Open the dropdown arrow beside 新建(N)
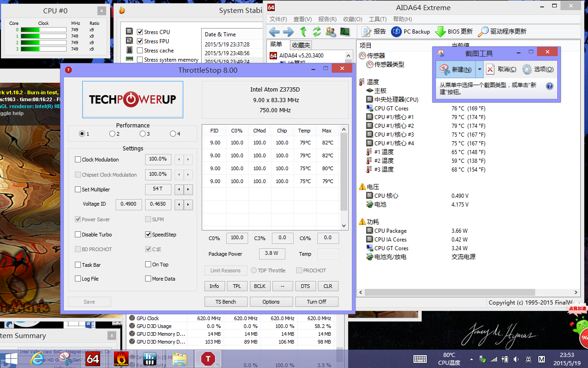The width and height of the screenshot is (588, 368). pyautogui.click(x=479, y=69)
